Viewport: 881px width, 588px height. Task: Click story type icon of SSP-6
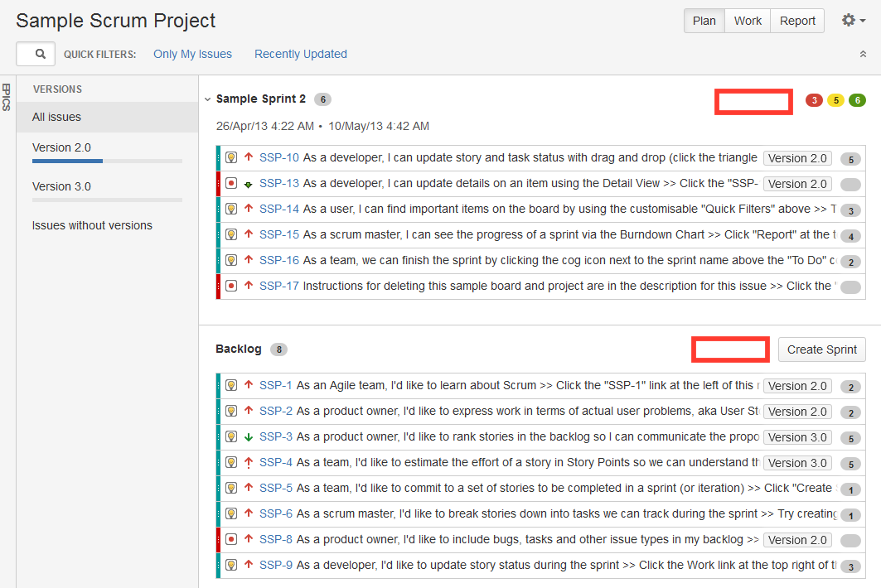(x=231, y=513)
